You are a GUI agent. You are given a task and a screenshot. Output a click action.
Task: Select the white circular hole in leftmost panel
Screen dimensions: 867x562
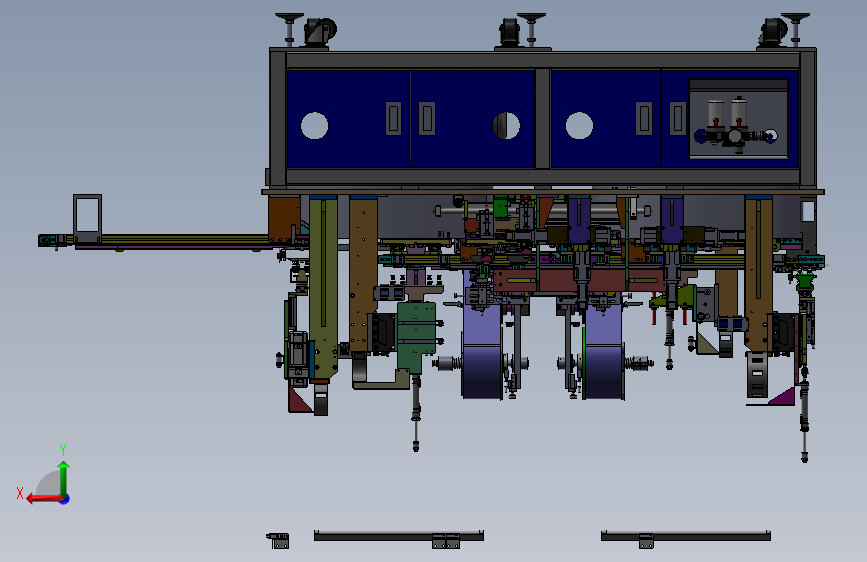[315, 126]
